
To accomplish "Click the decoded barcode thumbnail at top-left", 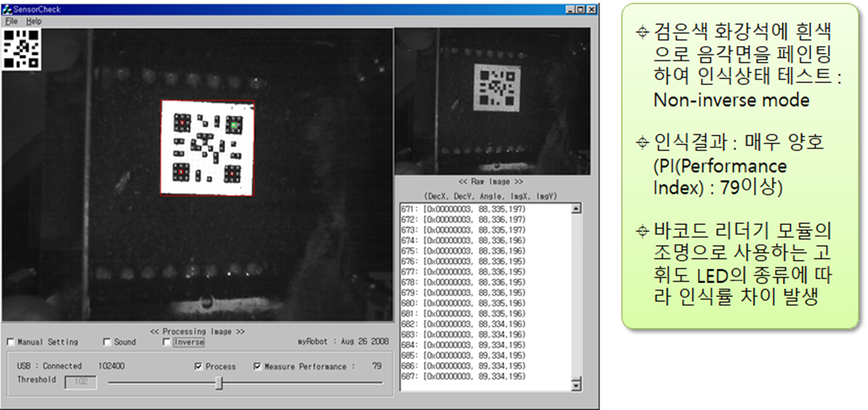I will point(22,49).
